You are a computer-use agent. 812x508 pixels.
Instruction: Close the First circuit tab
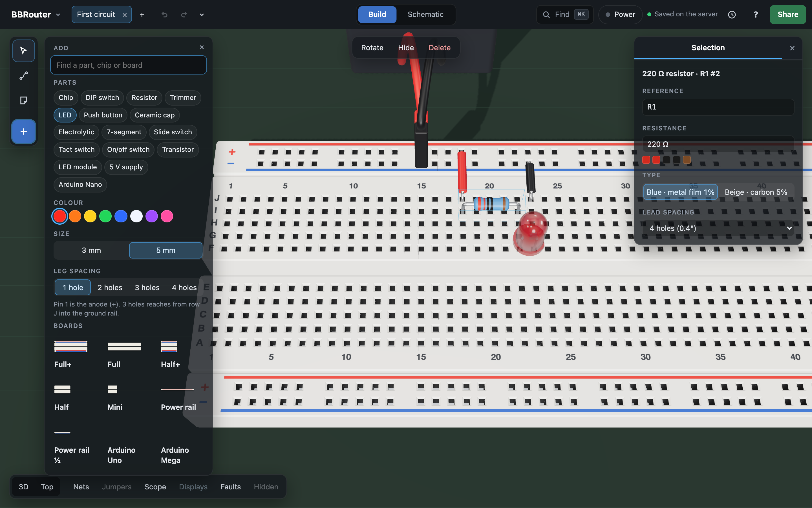[125, 15]
